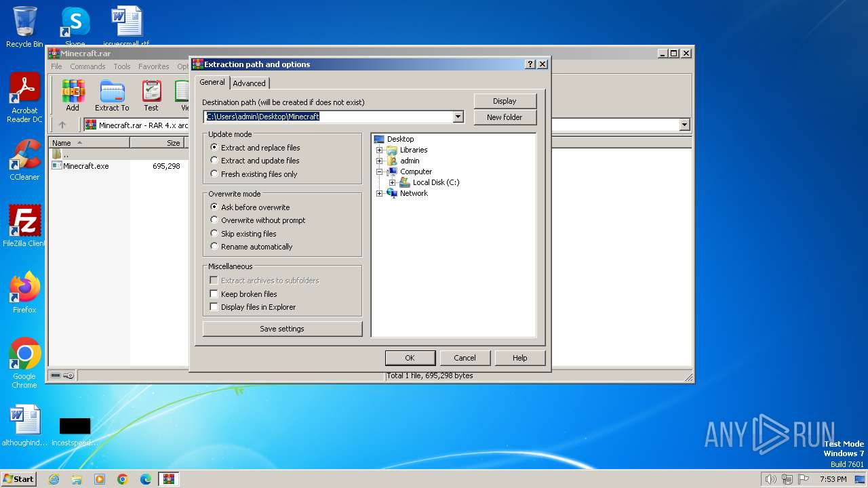Select the FileZilla Client desktop icon
The height and width of the screenshot is (488, 868).
click(x=24, y=226)
